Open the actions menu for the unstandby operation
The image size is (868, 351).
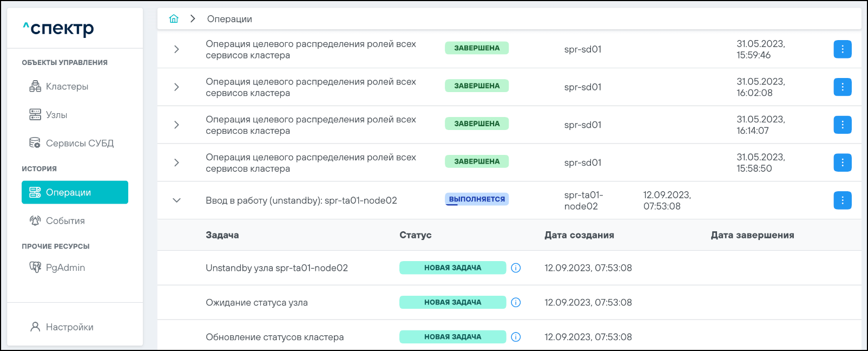pyautogui.click(x=842, y=200)
